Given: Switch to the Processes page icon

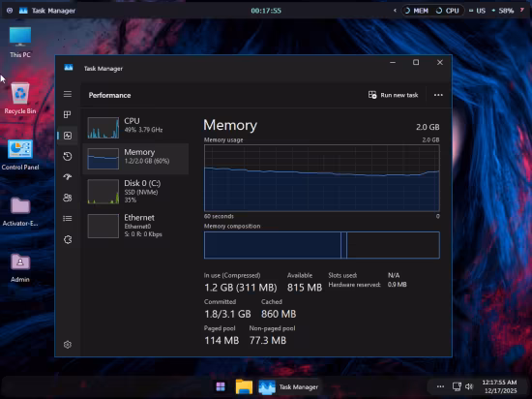Looking at the screenshot, I should point(68,114).
